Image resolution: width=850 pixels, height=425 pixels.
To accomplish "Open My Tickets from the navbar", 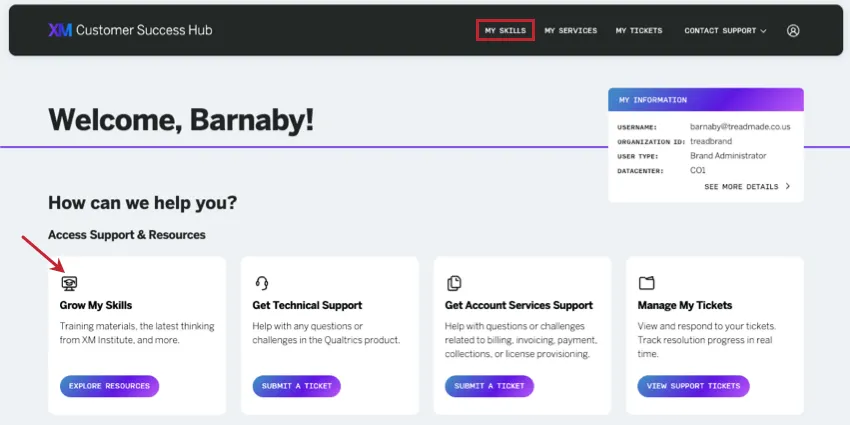I will coord(639,30).
